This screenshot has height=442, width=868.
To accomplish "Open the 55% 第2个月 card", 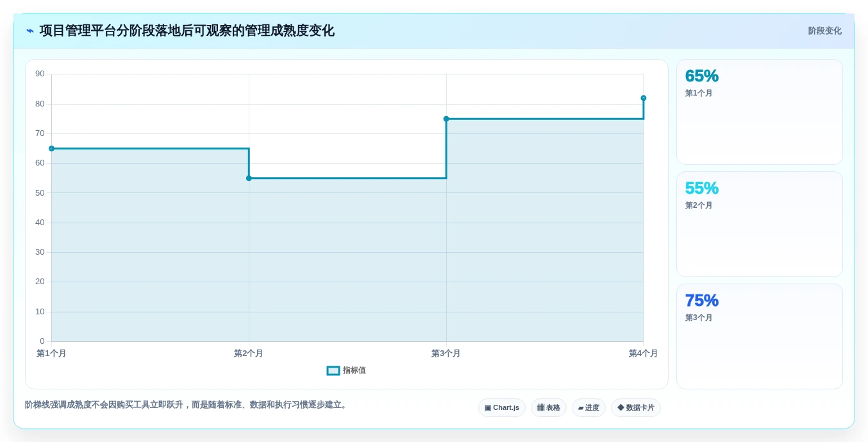I will coord(760,225).
